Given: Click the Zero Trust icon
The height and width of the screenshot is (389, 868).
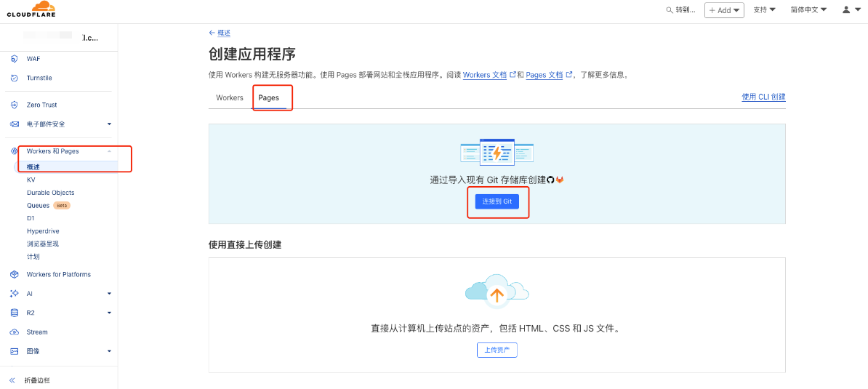Looking at the screenshot, I should click(15, 105).
